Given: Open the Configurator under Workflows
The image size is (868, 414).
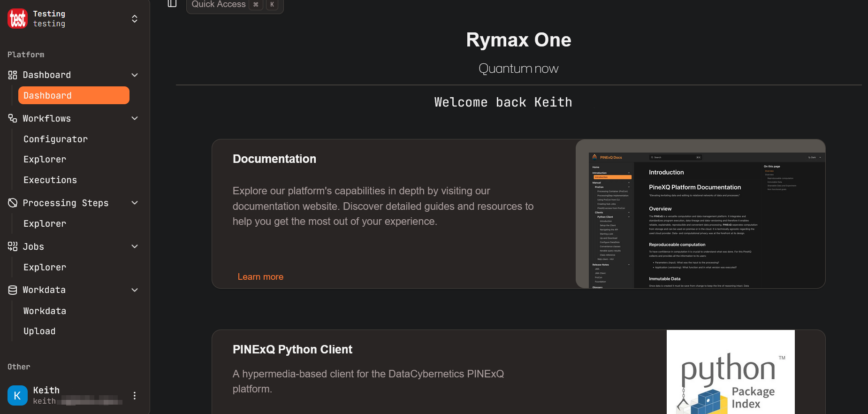Looking at the screenshot, I should point(55,139).
